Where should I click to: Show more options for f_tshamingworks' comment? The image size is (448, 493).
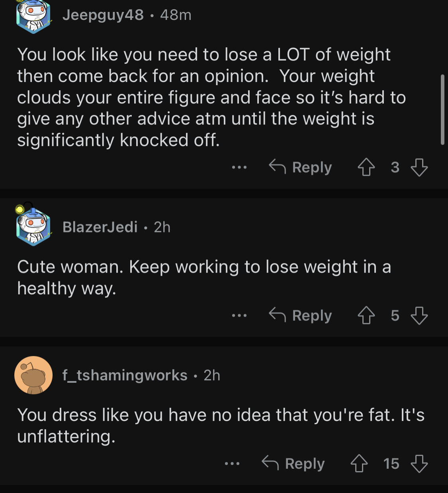coord(232,464)
